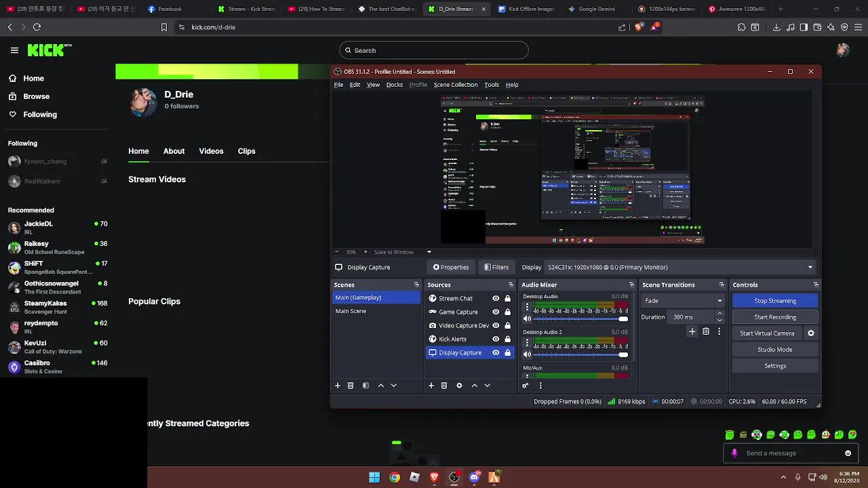868x488 pixels.
Task: Open the Edit menu in OBS
Action: tap(355, 85)
